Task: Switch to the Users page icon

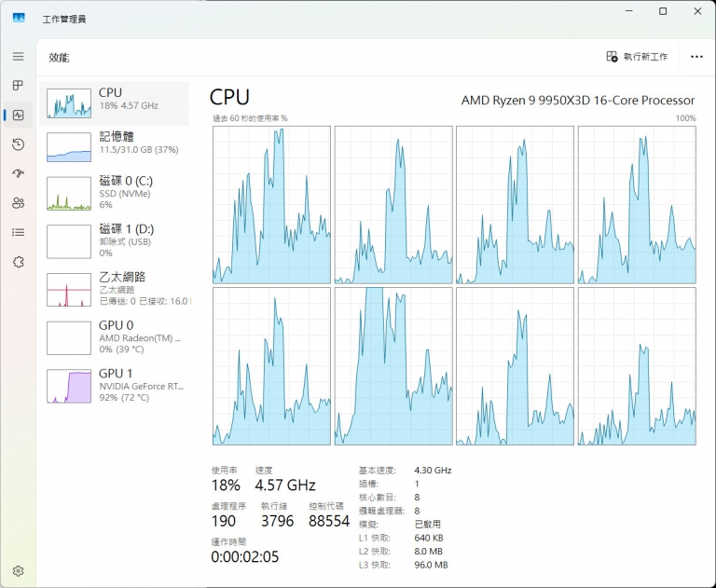Action: [x=18, y=203]
